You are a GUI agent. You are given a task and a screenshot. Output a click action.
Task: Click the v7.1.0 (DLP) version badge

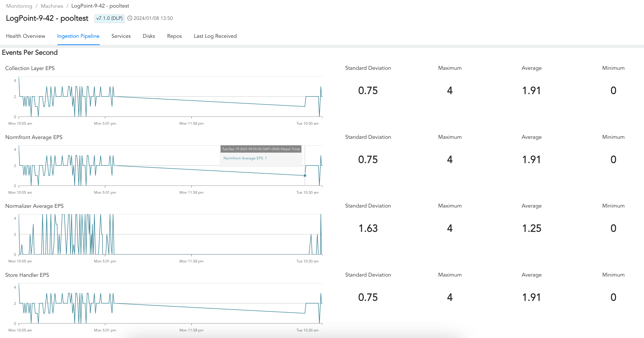[x=110, y=18]
